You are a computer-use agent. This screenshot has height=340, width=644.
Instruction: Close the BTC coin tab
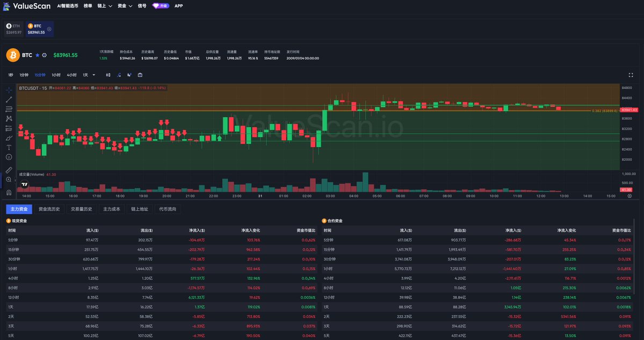49,29
